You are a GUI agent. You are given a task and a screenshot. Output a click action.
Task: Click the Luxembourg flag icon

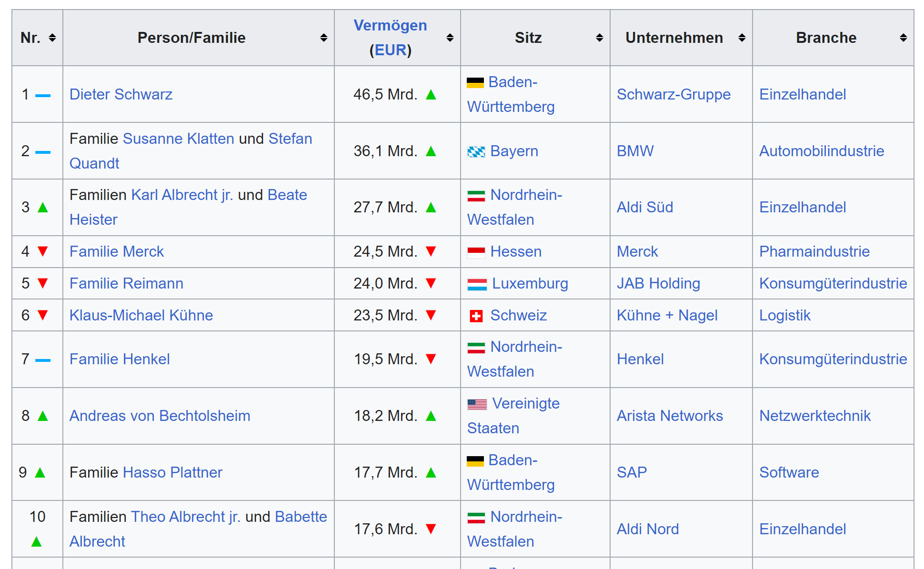(477, 284)
